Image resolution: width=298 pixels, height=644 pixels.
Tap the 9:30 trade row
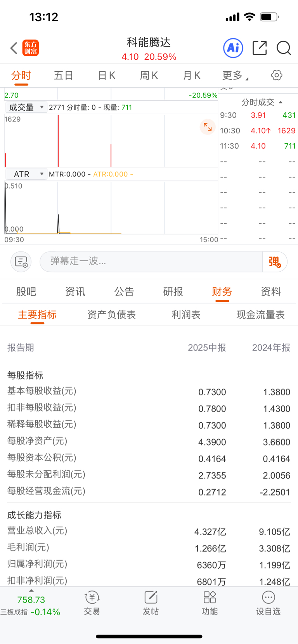coord(258,115)
